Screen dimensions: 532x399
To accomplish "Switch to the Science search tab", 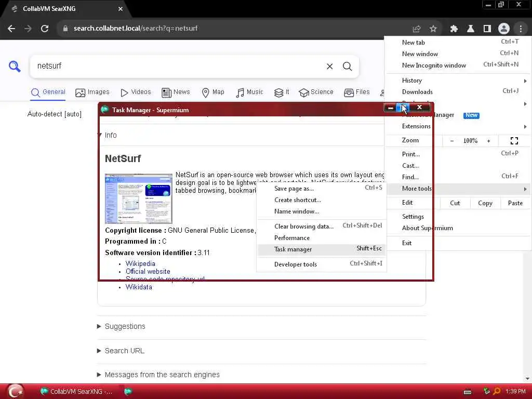I will (x=316, y=92).
